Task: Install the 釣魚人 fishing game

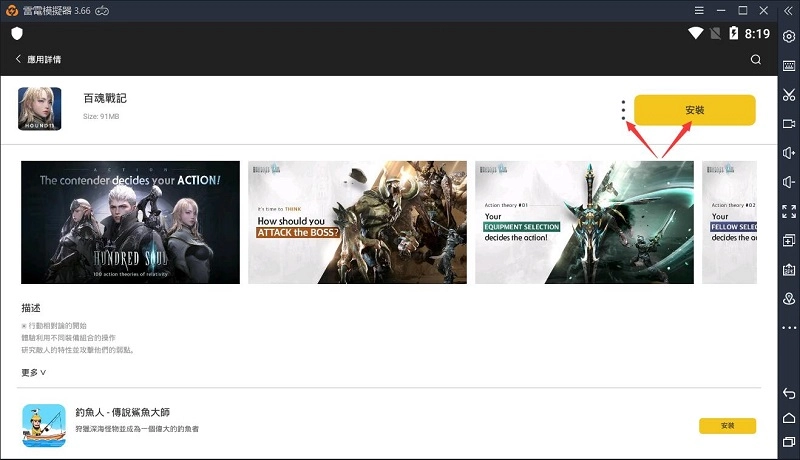Action: pyautogui.click(x=727, y=426)
